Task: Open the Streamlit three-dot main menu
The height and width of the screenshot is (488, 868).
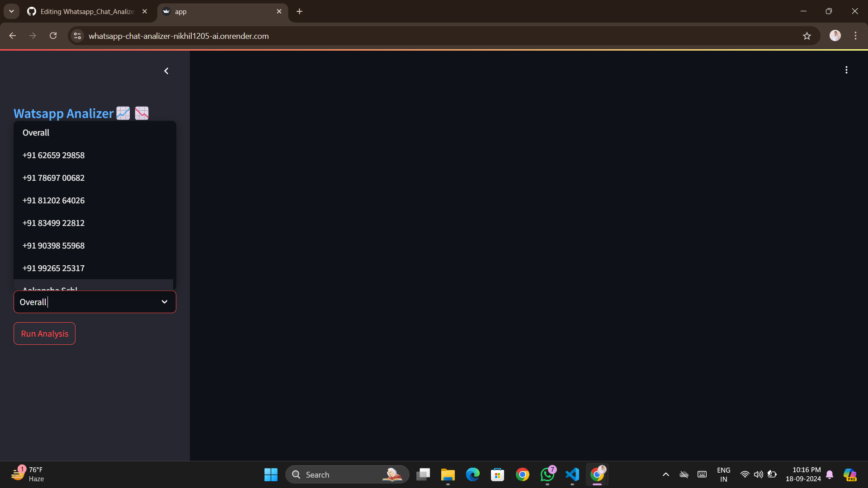Action: click(x=846, y=70)
